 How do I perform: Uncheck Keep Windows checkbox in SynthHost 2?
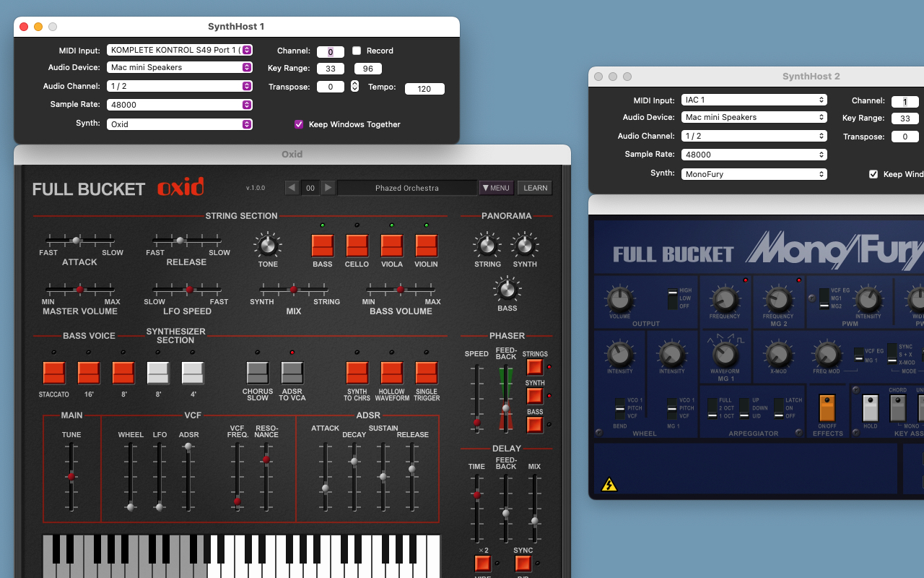click(x=873, y=174)
